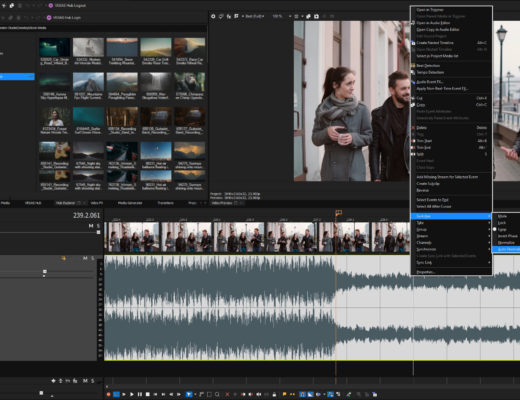The image size is (520, 400).
Task: Click the Video Output FX icon in preview
Action: coord(229,16)
